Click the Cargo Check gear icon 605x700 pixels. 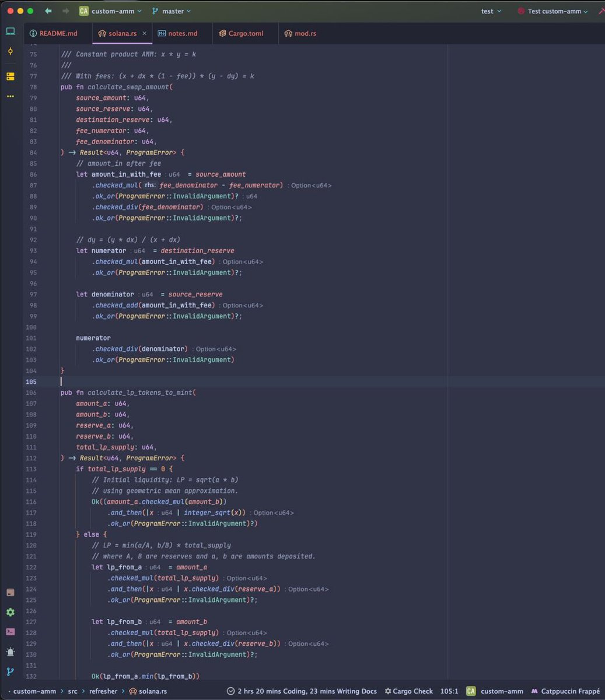(x=388, y=691)
